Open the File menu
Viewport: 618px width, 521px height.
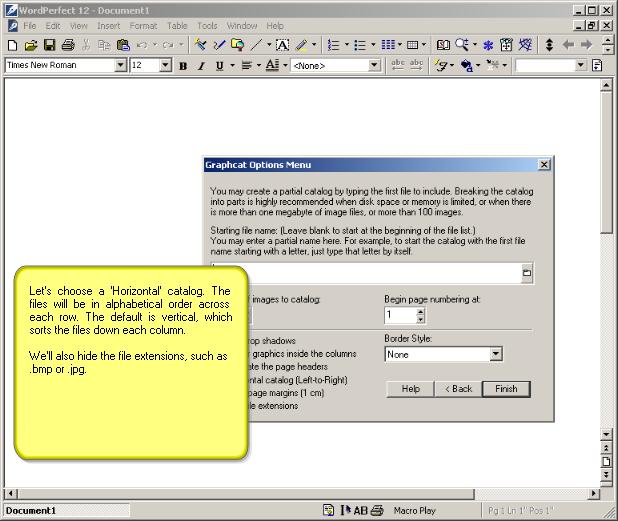pos(30,26)
